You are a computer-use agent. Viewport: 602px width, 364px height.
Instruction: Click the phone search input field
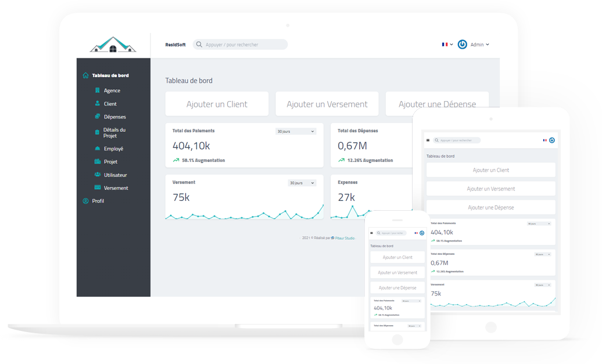(x=391, y=233)
